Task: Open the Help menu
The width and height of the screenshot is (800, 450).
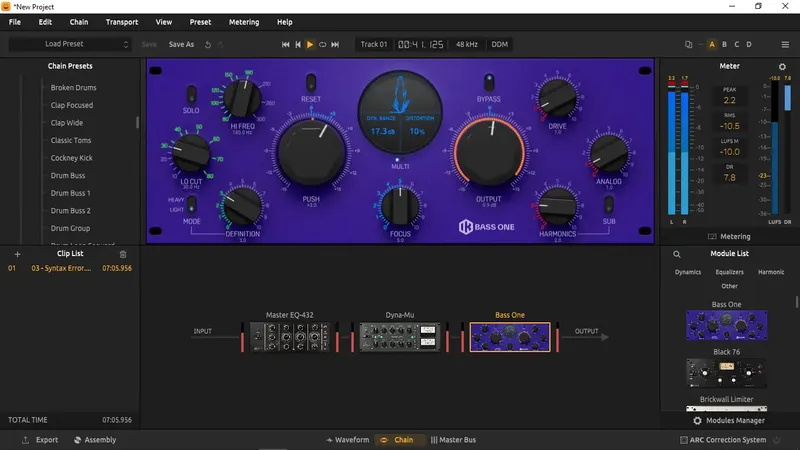Action: (284, 22)
